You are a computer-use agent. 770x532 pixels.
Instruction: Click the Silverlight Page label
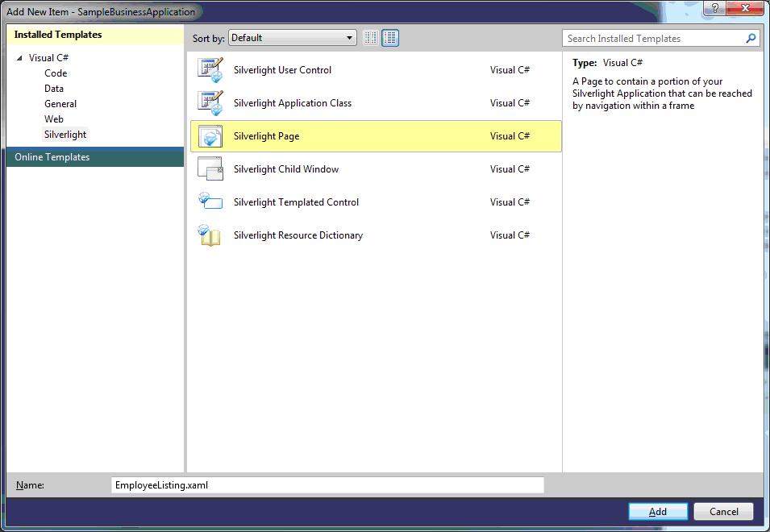click(x=266, y=136)
